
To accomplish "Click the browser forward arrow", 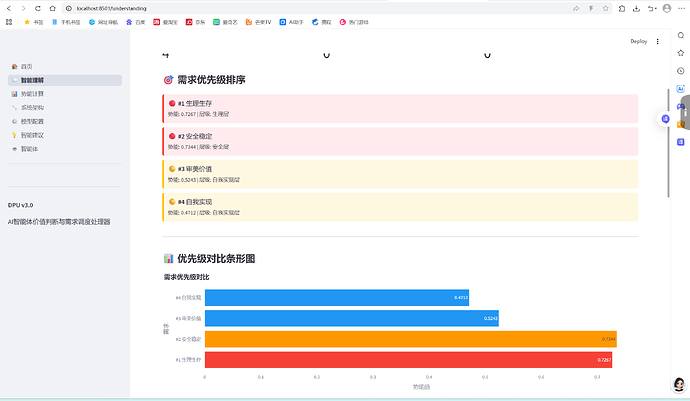I will click(x=23, y=8).
